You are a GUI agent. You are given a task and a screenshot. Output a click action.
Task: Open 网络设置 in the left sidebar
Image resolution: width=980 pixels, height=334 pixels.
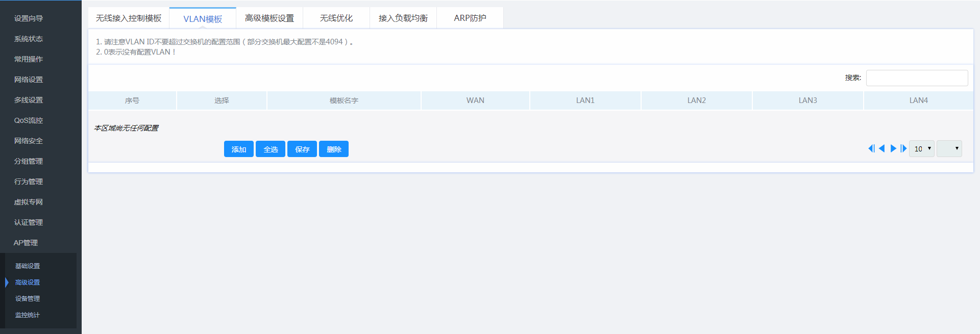coord(29,80)
